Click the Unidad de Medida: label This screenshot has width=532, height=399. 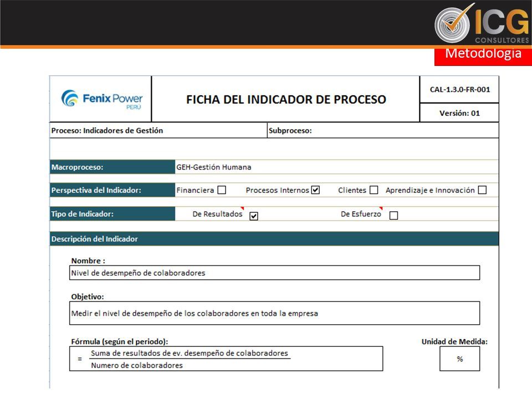(454, 342)
